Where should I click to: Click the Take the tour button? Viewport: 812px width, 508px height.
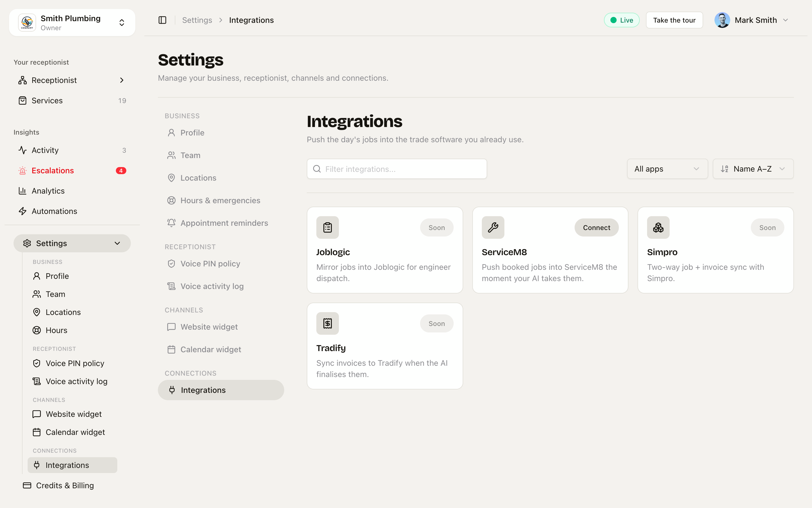click(x=674, y=20)
